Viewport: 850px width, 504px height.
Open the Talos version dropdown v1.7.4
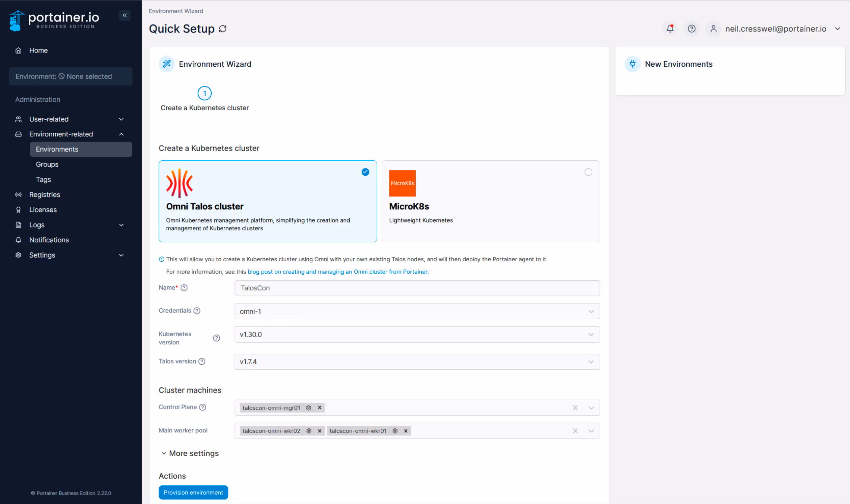(417, 362)
